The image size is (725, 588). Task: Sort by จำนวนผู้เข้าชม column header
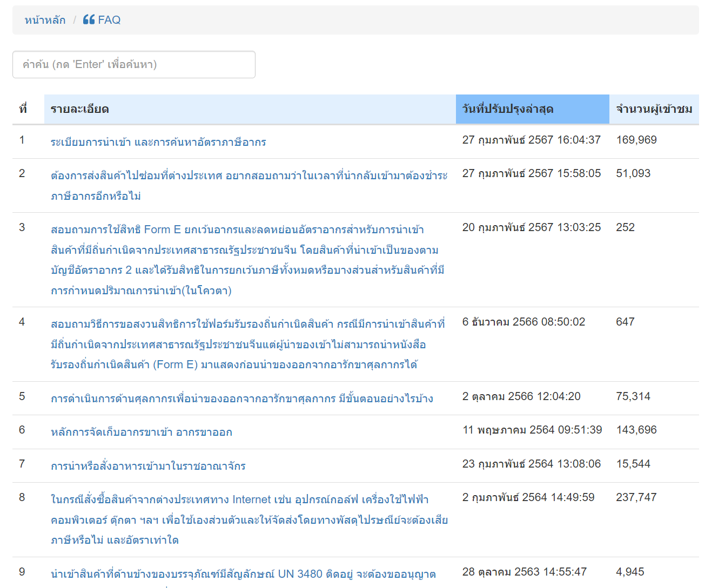click(654, 109)
